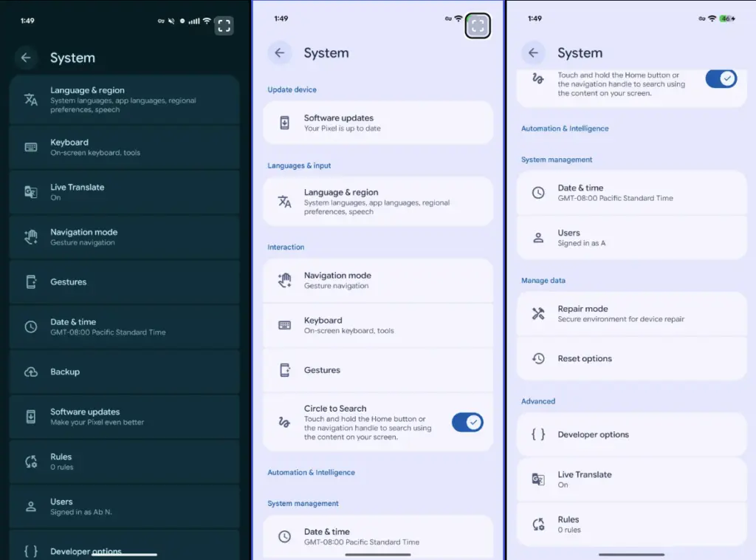Tap Backup cloud icon in the dark screen
Screen dimensions: 756x560
[31, 372]
